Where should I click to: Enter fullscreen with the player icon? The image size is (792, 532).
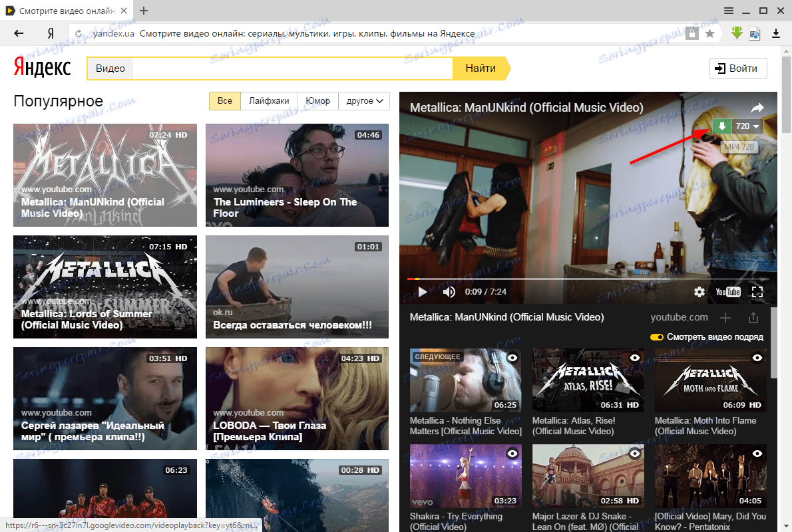[x=757, y=292]
